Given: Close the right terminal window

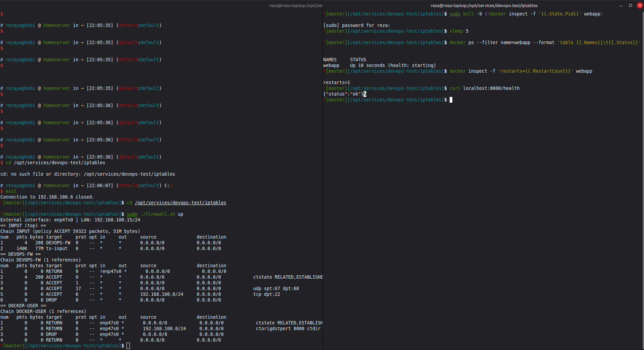Looking at the screenshot, I should pos(640,5).
